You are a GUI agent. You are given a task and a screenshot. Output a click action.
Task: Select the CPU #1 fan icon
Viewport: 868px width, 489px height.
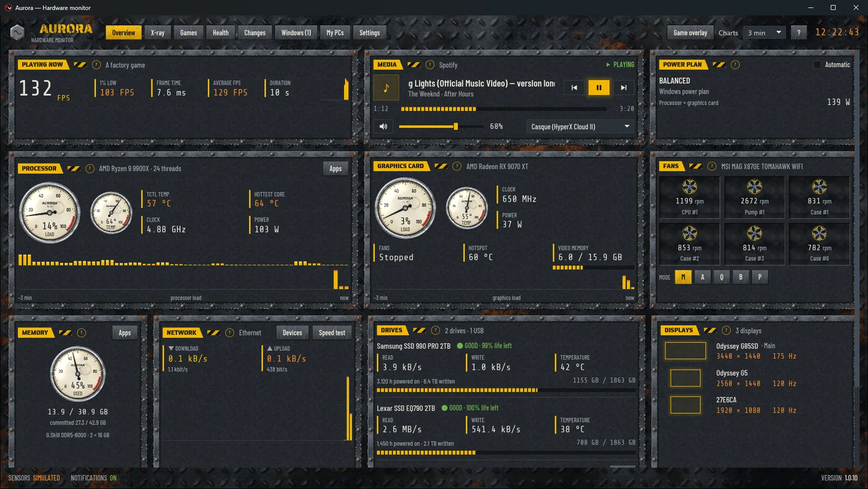[690, 186]
